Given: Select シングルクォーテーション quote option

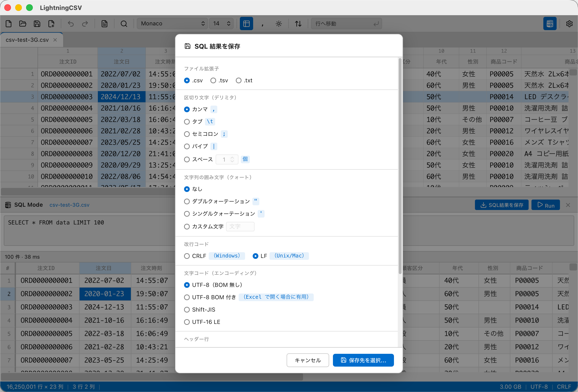Looking at the screenshot, I should [224, 214].
